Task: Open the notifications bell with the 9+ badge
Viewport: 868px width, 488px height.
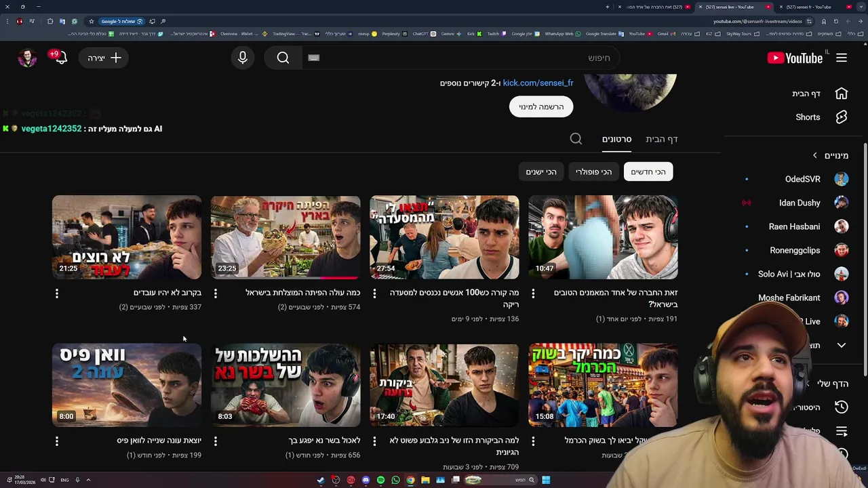Action: click(60, 58)
